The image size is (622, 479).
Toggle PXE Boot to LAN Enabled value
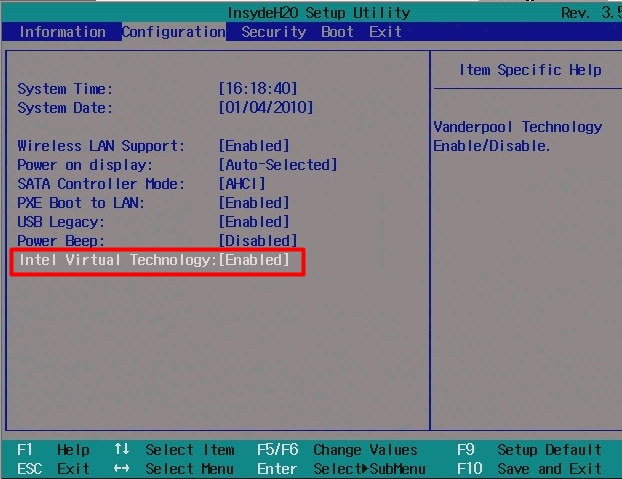(x=254, y=203)
